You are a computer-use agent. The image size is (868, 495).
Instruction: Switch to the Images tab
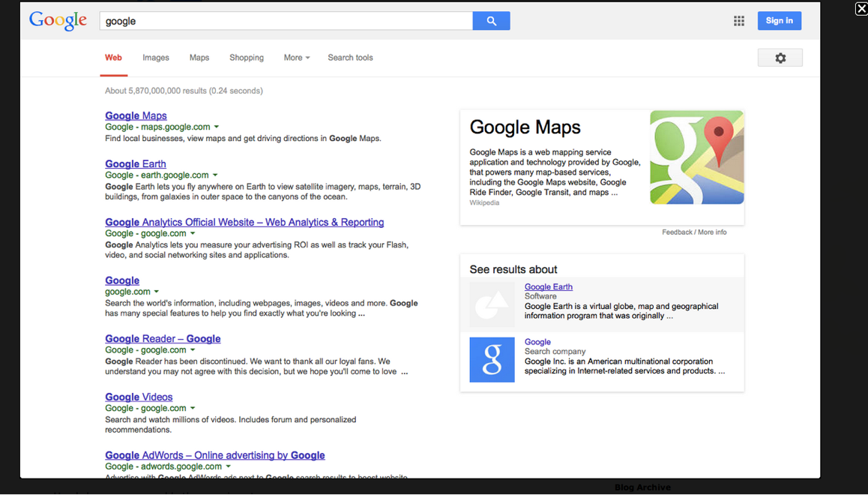pyautogui.click(x=156, y=58)
